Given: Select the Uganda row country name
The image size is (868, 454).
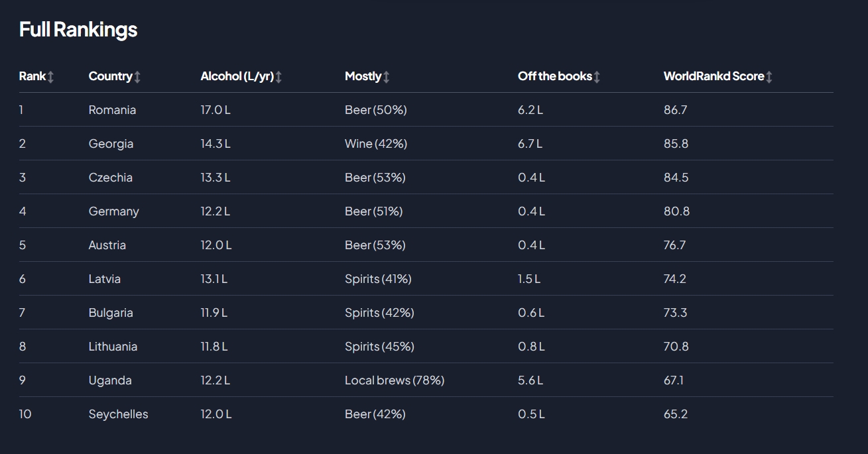Looking at the screenshot, I should pyautogui.click(x=110, y=380).
